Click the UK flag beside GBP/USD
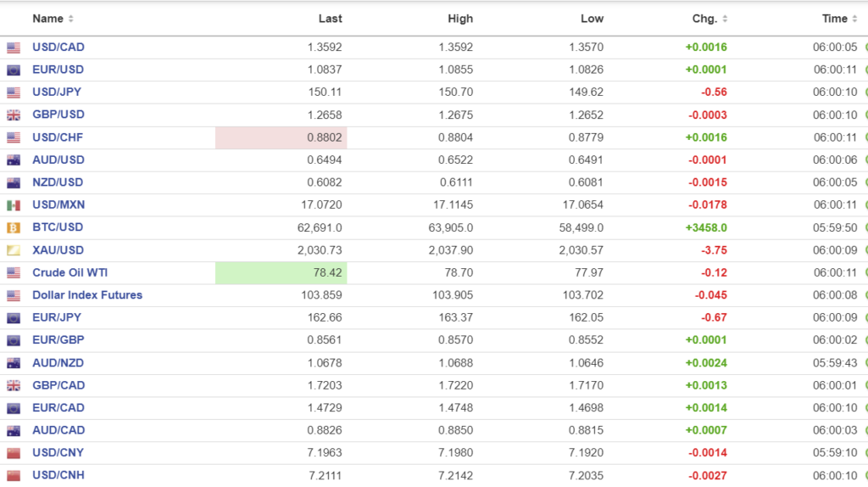 click(x=14, y=115)
